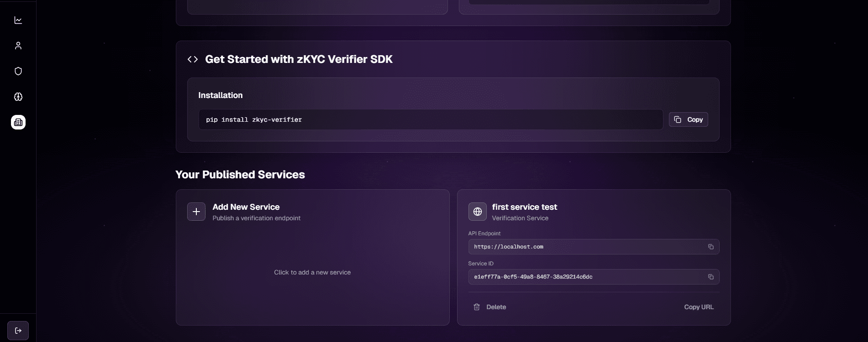Delete the first service test
Image resolution: width=868 pixels, height=342 pixels.
[489, 307]
